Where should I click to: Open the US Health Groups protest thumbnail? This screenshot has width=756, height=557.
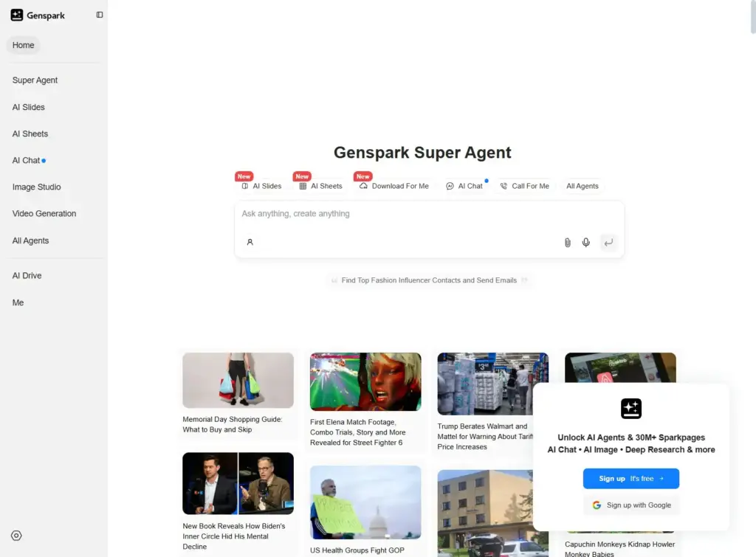pos(365,502)
